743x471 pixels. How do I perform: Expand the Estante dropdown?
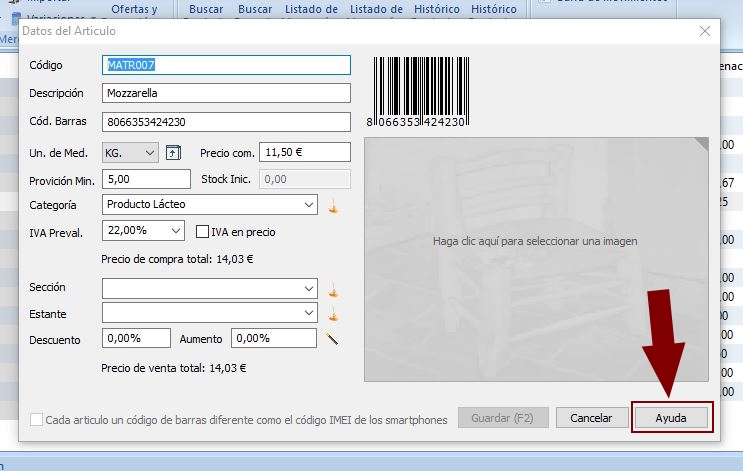pyautogui.click(x=210, y=313)
